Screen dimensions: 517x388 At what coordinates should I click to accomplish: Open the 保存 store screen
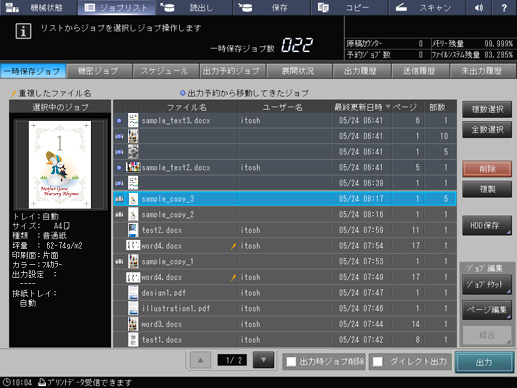272,7
